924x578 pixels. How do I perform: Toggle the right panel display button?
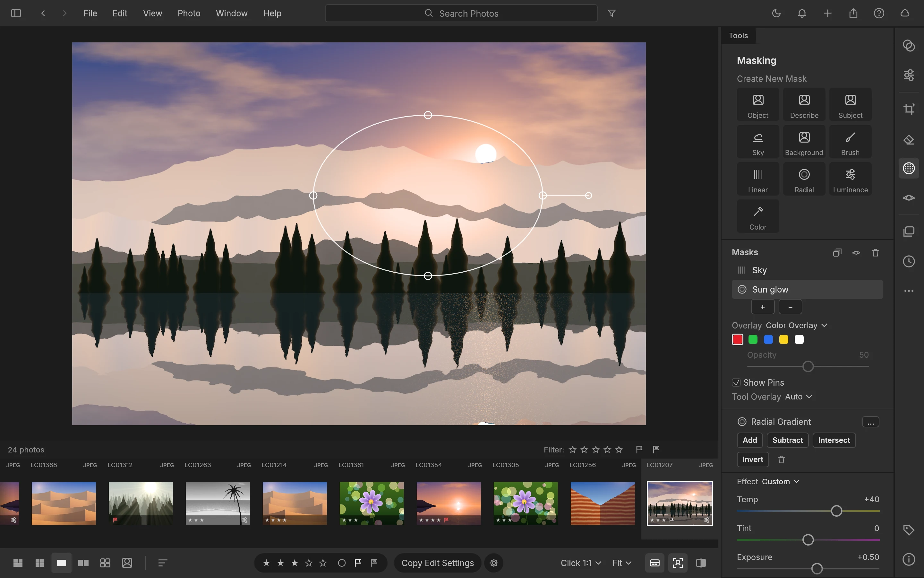pos(701,563)
